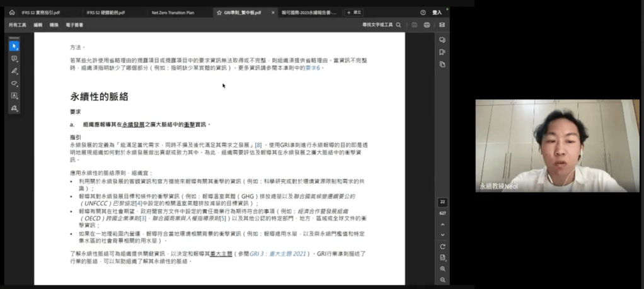Close the GRI準則_繁中版.pdf tab
This screenshot has width=644, height=289.
click(x=273, y=12)
